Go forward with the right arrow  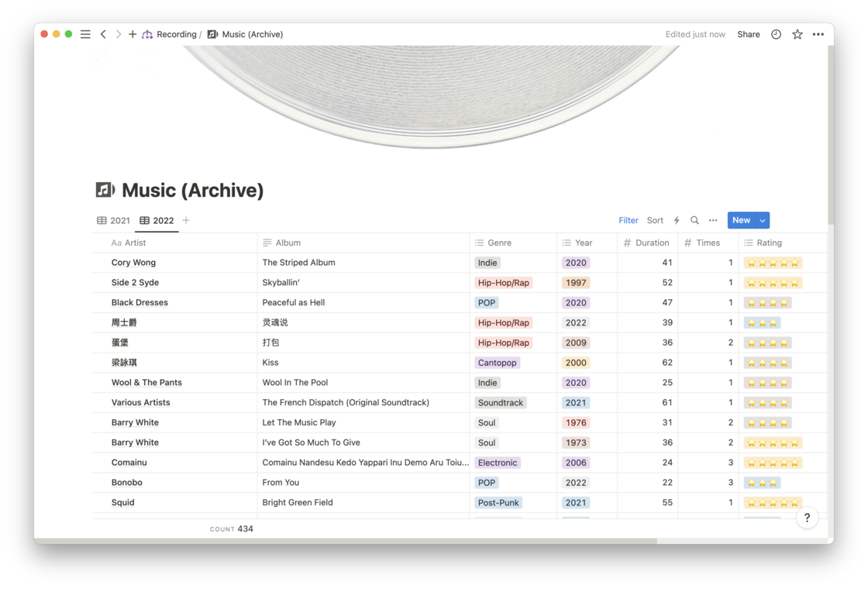click(118, 34)
